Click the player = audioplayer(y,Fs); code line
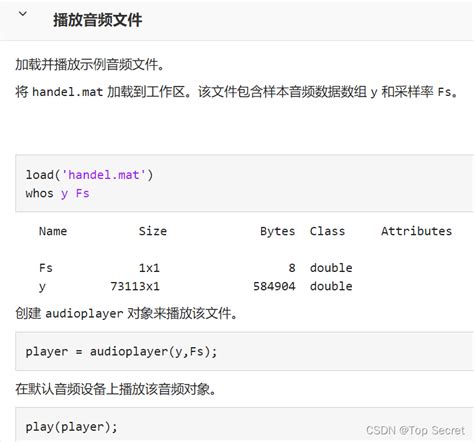Image resolution: width=474 pixels, height=442 pixels. (121, 352)
